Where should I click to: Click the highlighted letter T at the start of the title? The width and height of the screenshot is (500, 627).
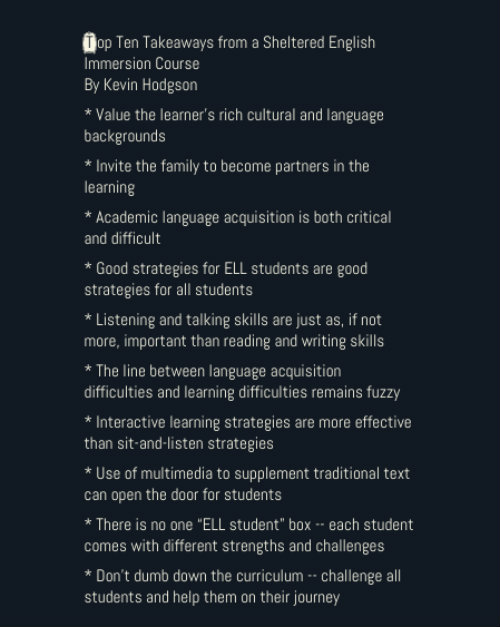(x=90, y=43)
